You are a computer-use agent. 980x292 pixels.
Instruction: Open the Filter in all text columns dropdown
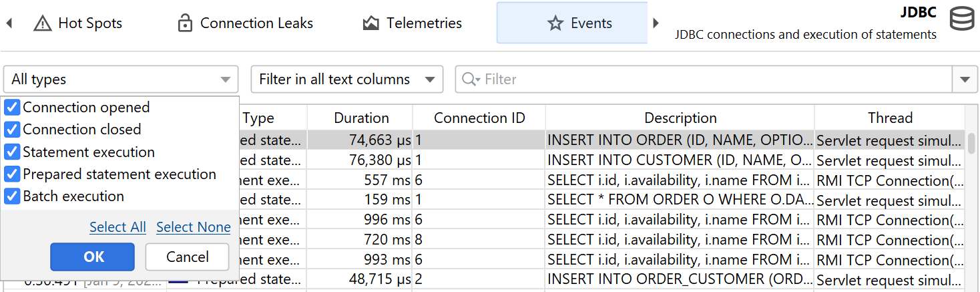coord(346,80)
